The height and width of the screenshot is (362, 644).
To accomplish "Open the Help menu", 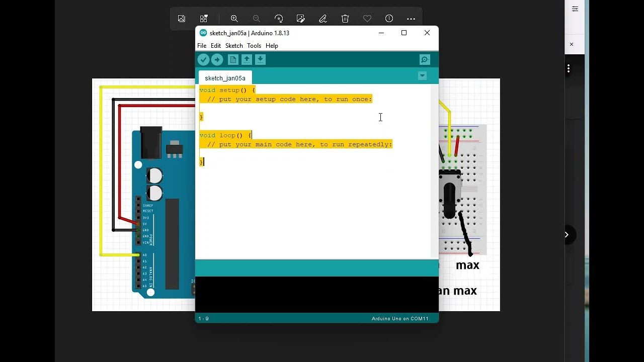I will coord(272,46).
